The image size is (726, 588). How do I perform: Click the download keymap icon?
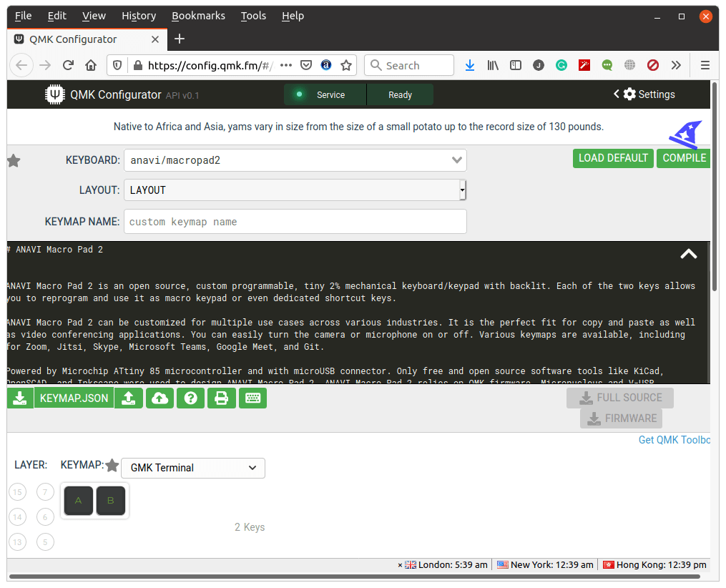20,398
